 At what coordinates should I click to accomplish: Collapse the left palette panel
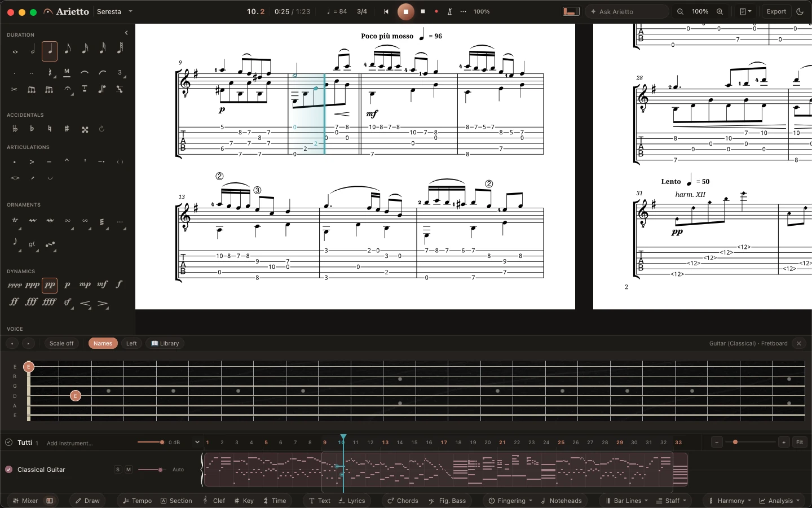coord(126,33)
